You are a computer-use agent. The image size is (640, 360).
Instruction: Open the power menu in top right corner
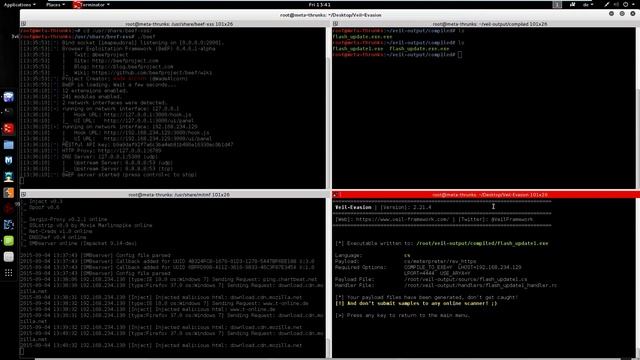pyautogui.click(x=629, y=4)
